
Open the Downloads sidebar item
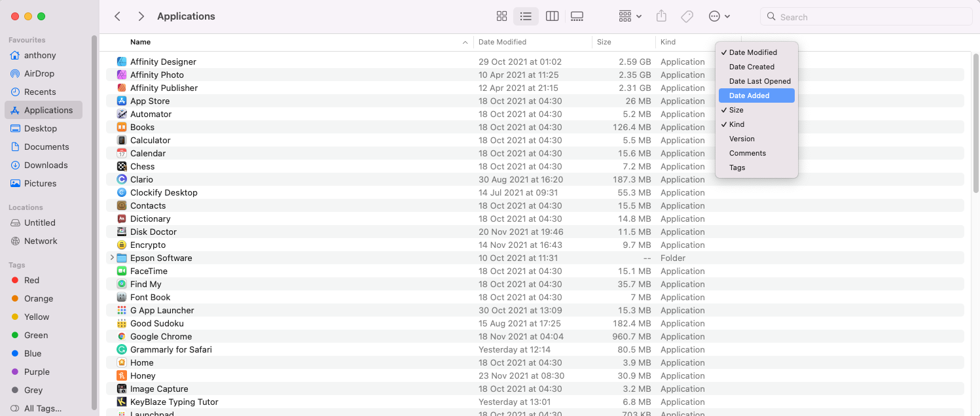click(43, 165)
